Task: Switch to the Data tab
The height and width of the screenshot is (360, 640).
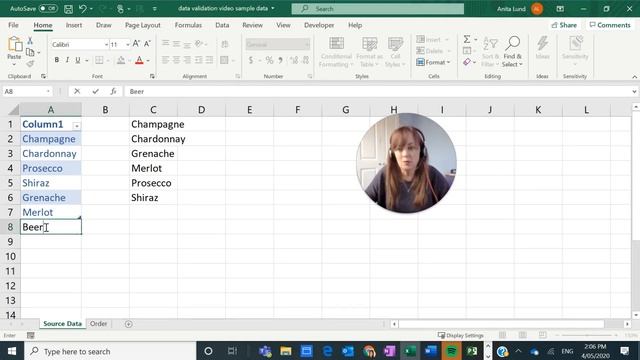Action: (x=222, y=25)
